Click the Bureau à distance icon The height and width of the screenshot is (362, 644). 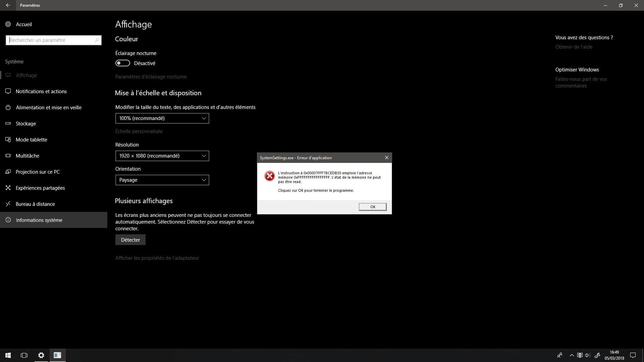pyautogui.click(x=8, y=204)
